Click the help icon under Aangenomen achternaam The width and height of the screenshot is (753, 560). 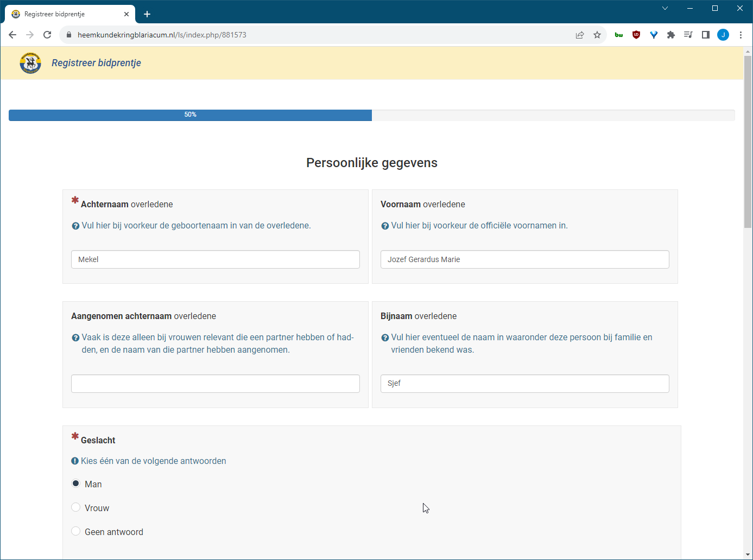(75, 338)
